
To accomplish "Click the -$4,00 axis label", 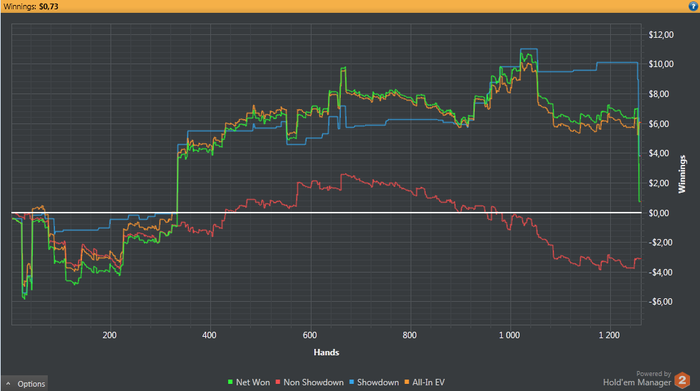I will coord(660,272).
